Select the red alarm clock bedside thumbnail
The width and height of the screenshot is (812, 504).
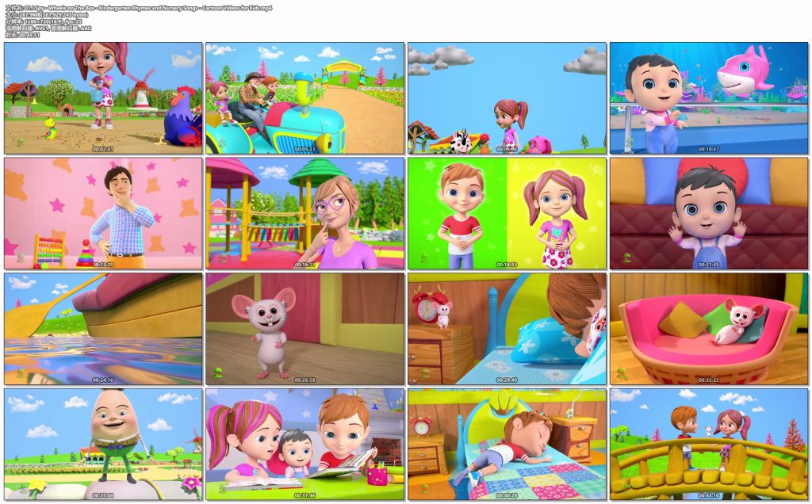coord(507,329)
